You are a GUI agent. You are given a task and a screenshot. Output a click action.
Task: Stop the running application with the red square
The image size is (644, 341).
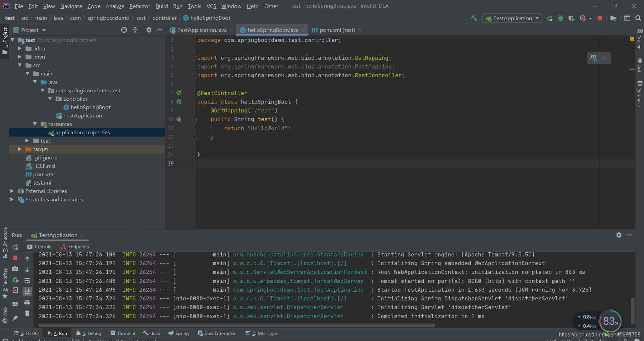tap(600, 18)
